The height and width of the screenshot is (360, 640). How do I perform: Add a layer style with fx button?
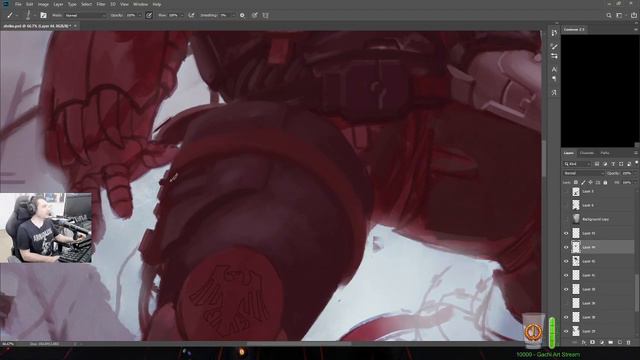click(584, 342)
